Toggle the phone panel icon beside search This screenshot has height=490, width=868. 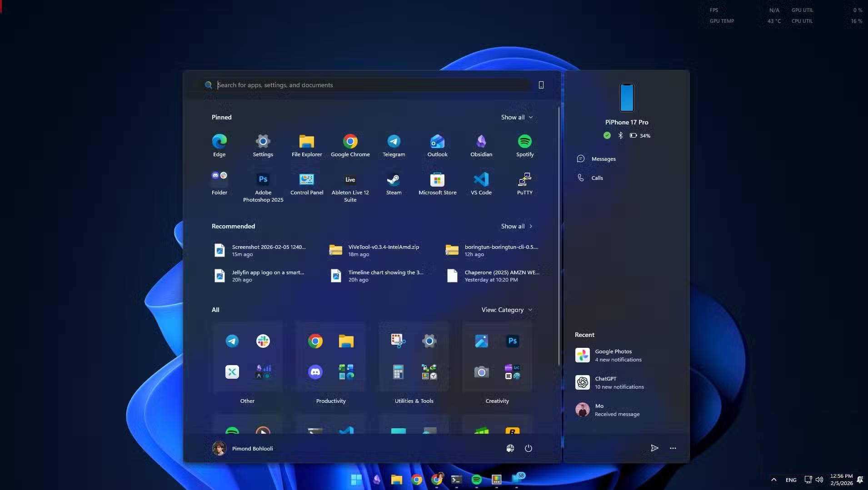tap(541, 85)
